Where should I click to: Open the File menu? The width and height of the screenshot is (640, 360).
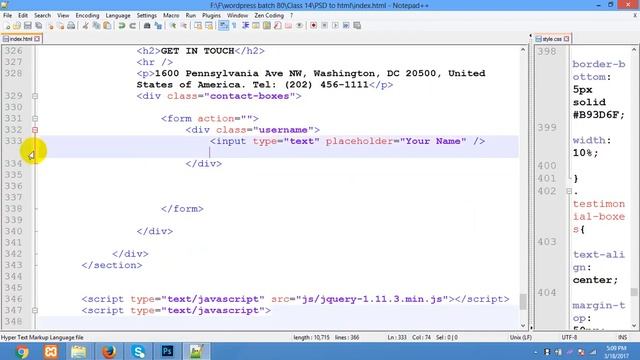pos(7,16)
